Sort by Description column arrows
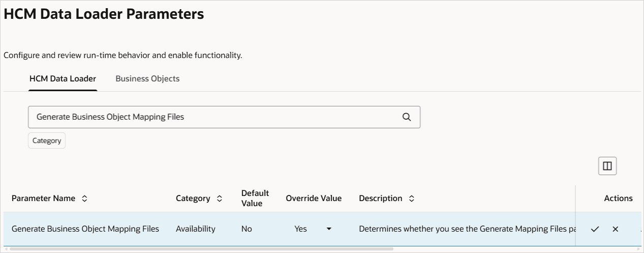 pyautogui.click(x=412, y=199)
